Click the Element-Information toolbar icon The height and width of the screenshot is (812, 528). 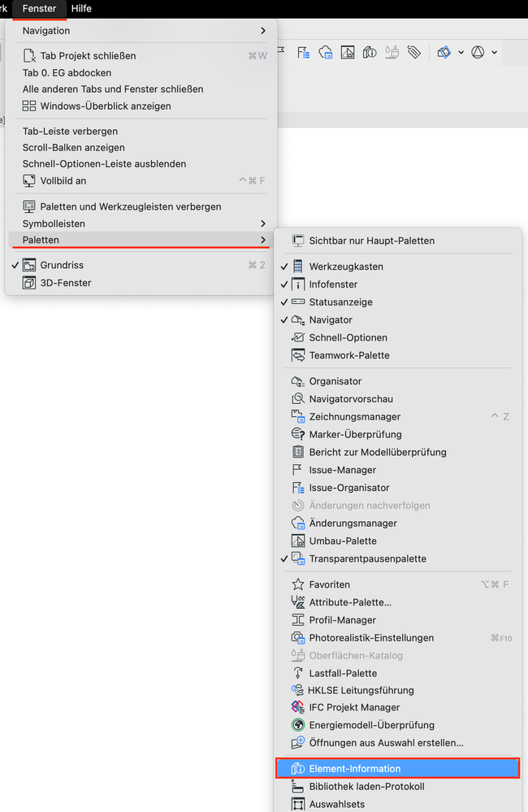[x=370, y=52]
